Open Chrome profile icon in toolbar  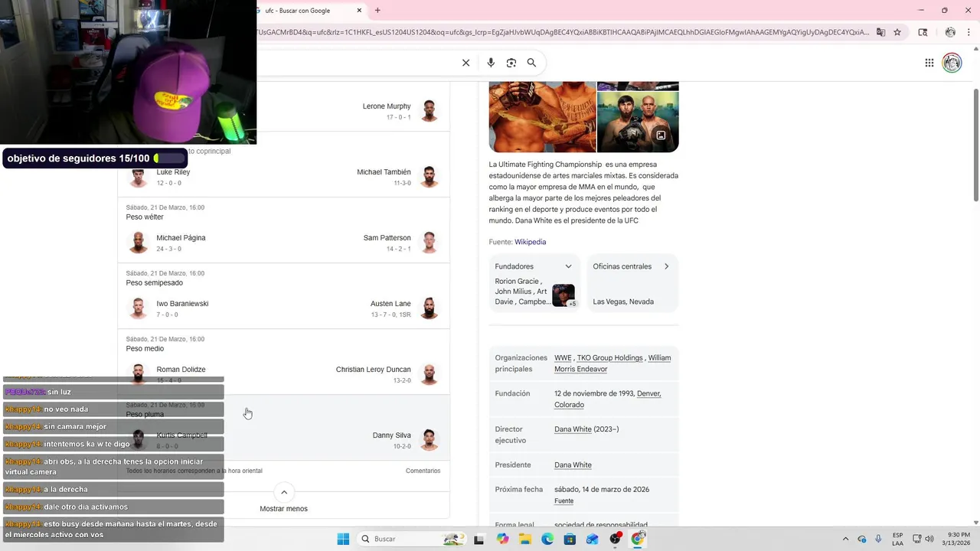tap(950, 32)
